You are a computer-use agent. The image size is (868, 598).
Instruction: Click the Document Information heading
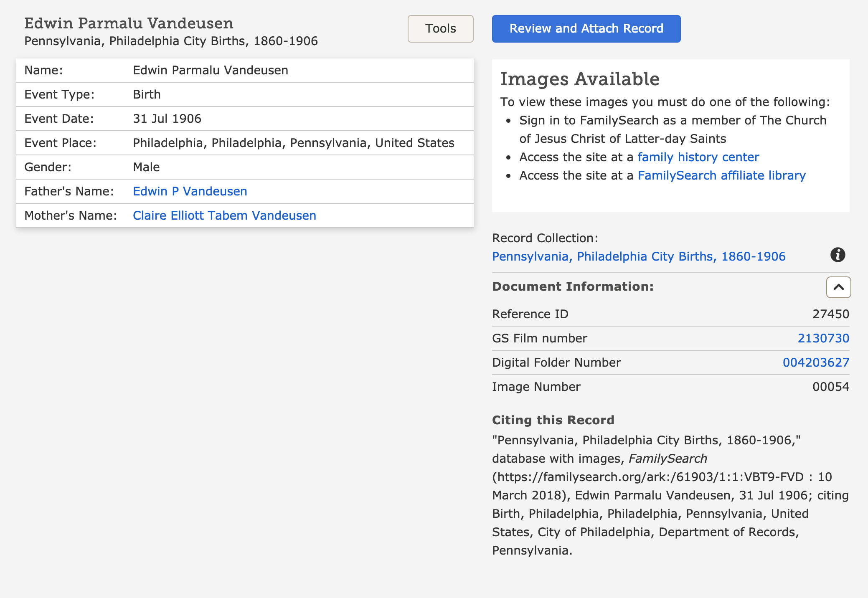pyautogui.click(x=573, y=286)
